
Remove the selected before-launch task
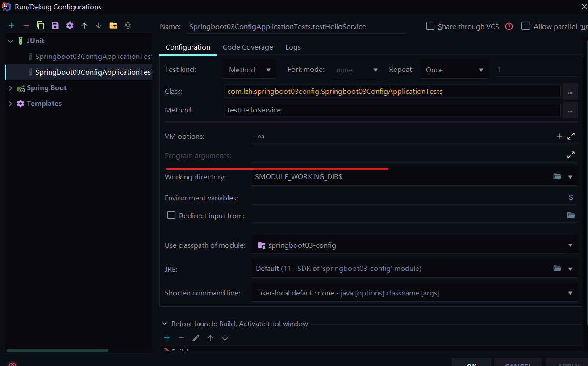click(x=181, y=338)
